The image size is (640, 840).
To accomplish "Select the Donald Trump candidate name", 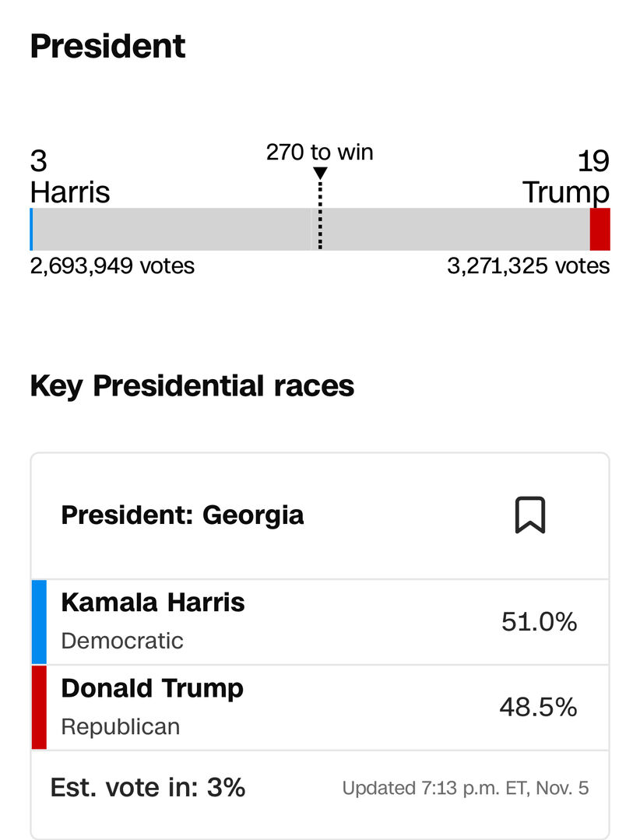I will coord(152,688).
